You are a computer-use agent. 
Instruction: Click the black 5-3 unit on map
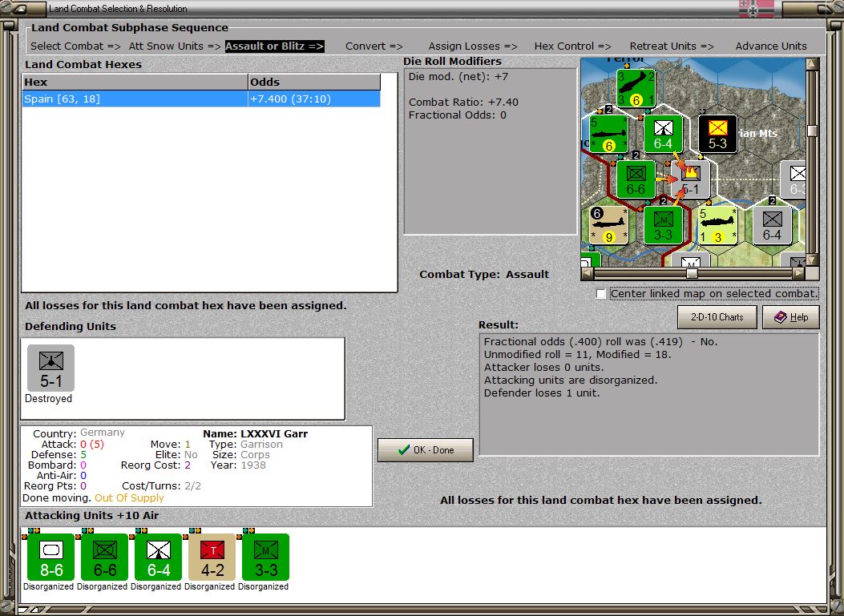click(717, 134)
